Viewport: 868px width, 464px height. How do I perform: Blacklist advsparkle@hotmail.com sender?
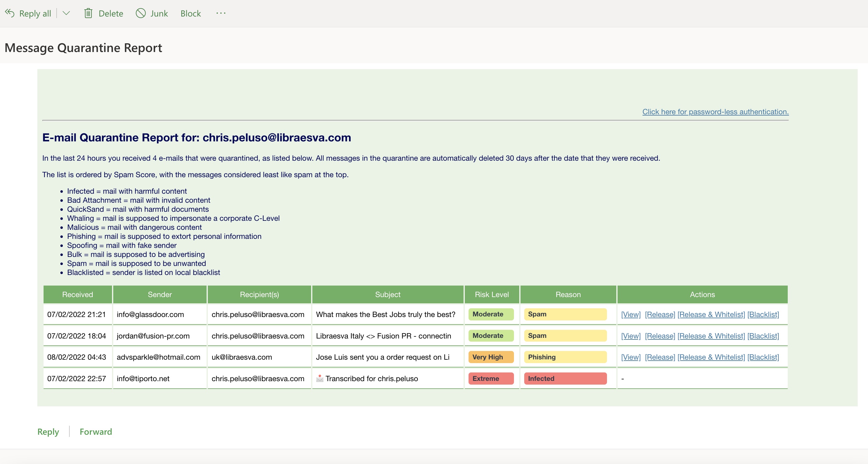coord(763,357)
